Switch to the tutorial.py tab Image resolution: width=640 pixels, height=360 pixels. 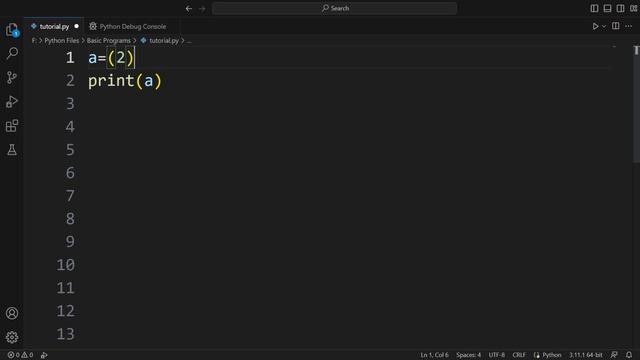(x=54, y=27)
